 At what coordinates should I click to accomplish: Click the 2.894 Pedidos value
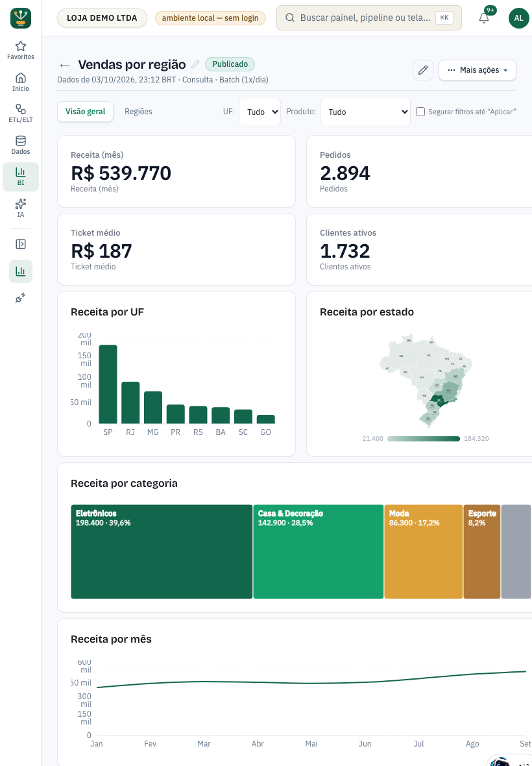pos(345,173)
